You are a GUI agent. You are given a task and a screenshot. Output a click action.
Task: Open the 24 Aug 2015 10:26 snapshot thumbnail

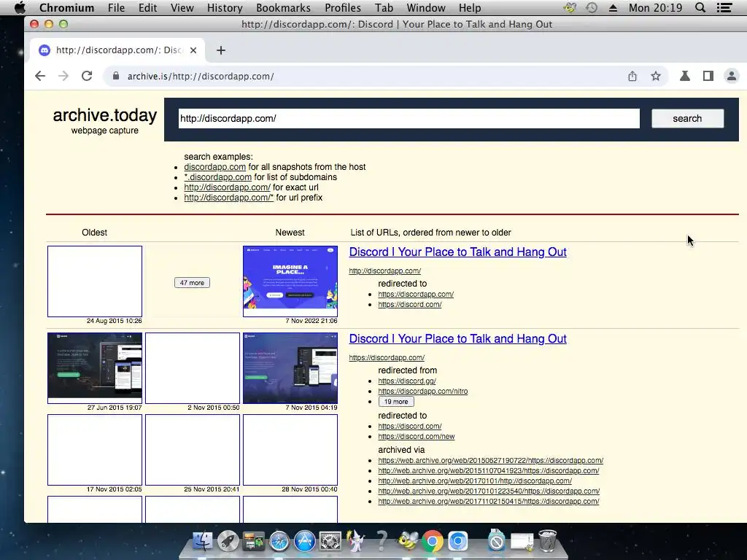click(x=95, y=281)
